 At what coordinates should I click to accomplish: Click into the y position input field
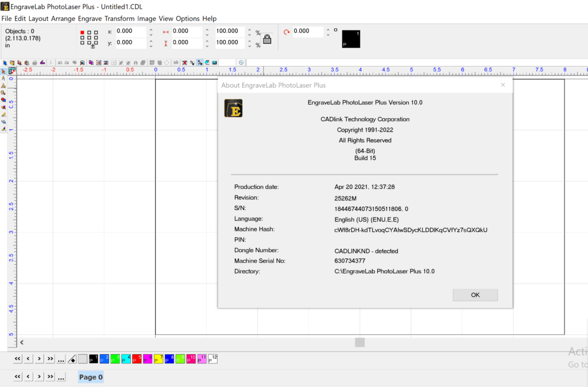coord(131,42)
